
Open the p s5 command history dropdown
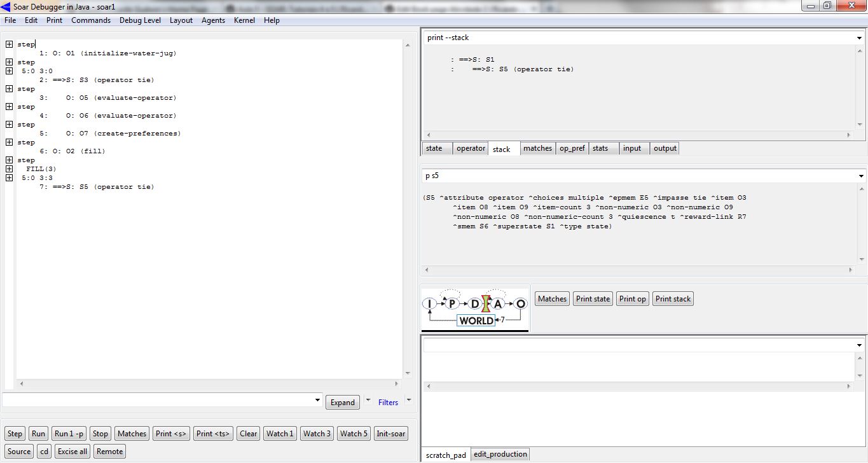point(860,176)
